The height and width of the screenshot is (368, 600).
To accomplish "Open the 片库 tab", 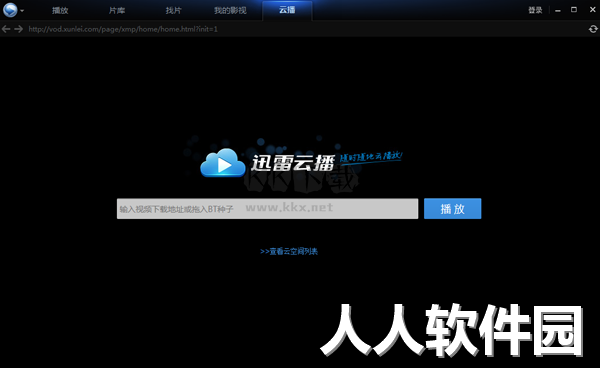I will click(x=117, y=10).
